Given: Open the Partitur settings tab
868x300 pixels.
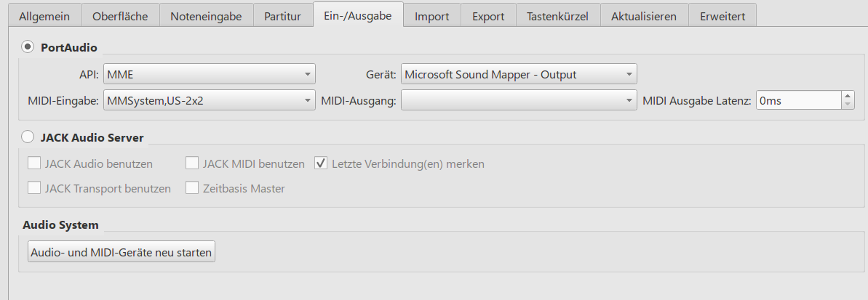Looking at the screenshot, I should [282, 16].
